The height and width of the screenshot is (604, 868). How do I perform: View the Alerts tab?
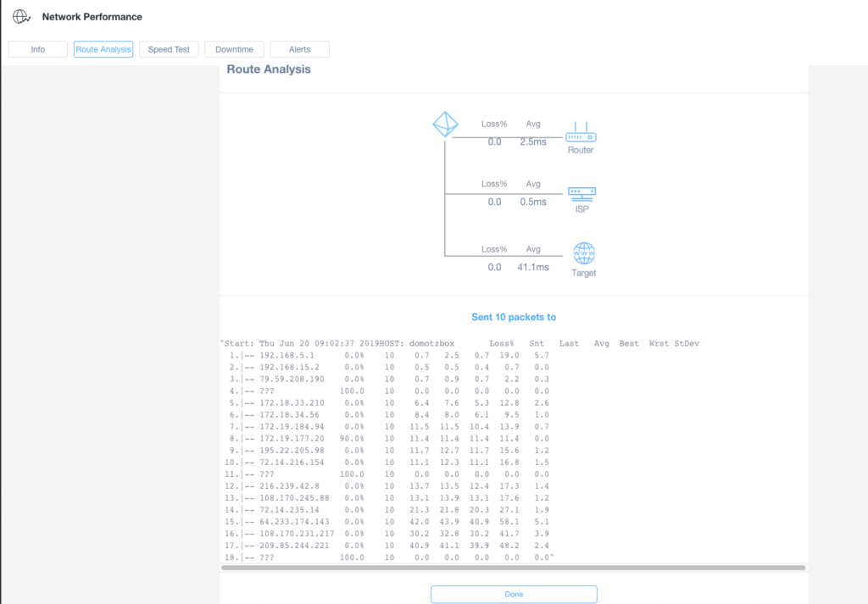(299, 49)
